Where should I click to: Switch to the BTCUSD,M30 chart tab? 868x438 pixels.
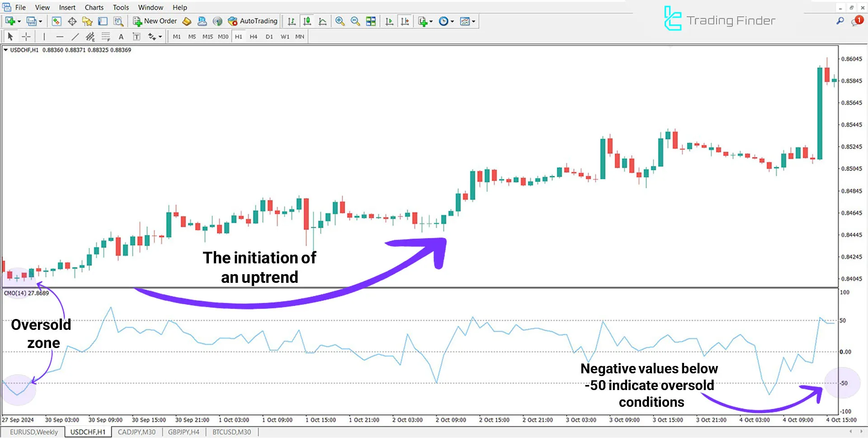click(231, 432)
